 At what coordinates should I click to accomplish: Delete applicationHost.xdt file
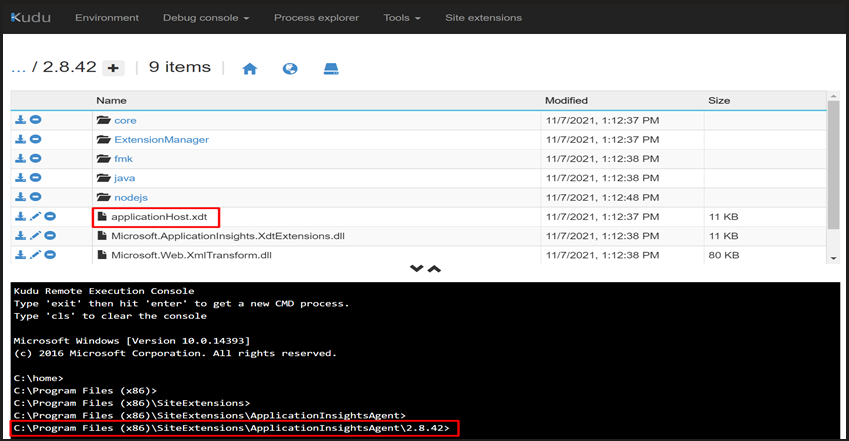50,216
